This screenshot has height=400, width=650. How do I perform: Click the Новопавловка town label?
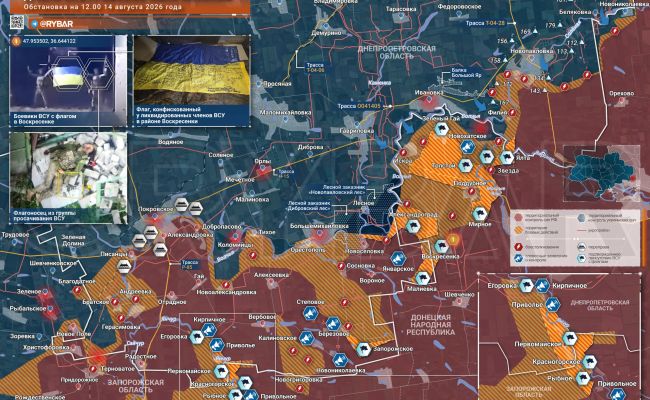(x=532, y=51)
